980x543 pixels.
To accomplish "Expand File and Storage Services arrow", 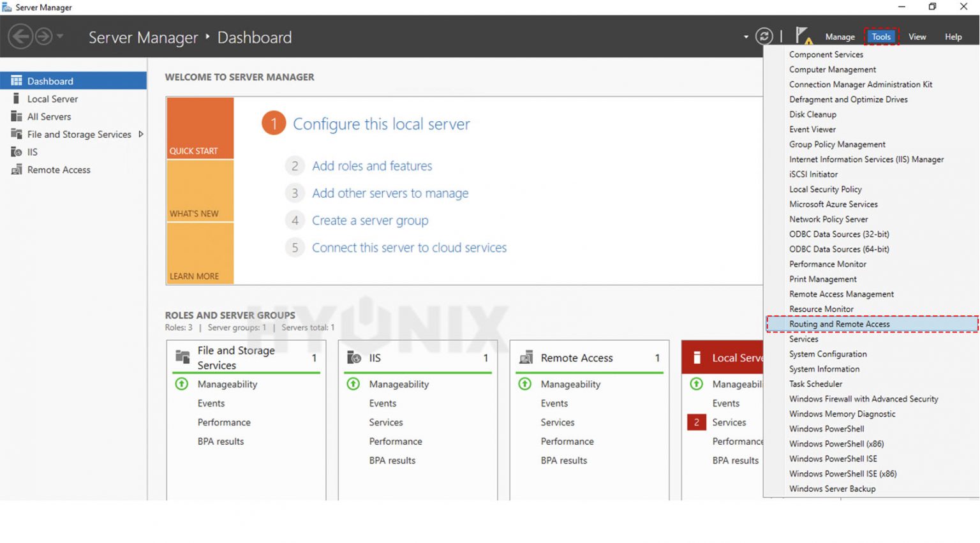I will click(x=141, y=134).
